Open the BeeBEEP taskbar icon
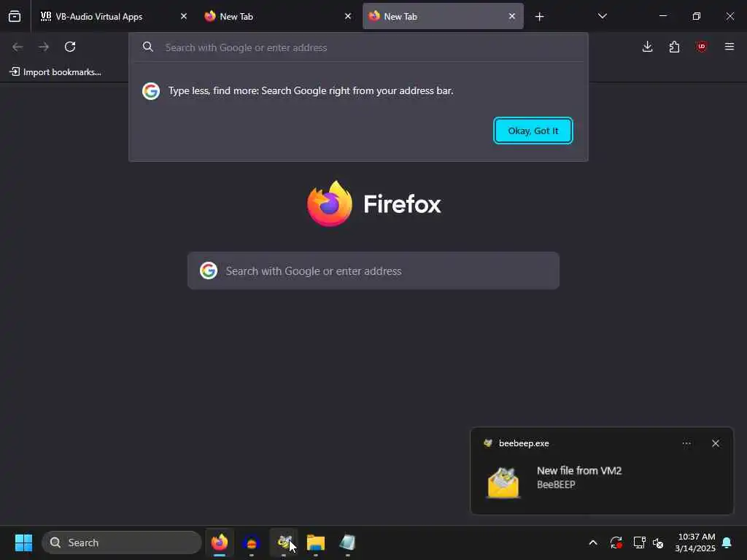 [284, 542]
